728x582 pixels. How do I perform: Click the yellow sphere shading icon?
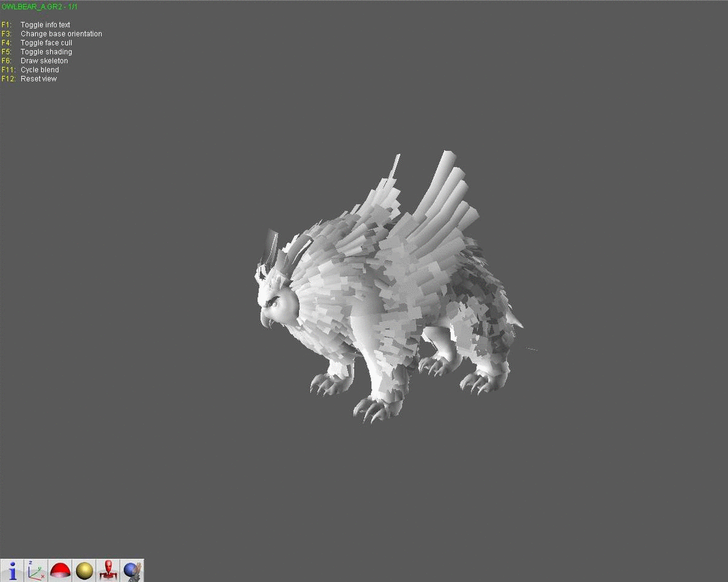(x=84, y=570)
